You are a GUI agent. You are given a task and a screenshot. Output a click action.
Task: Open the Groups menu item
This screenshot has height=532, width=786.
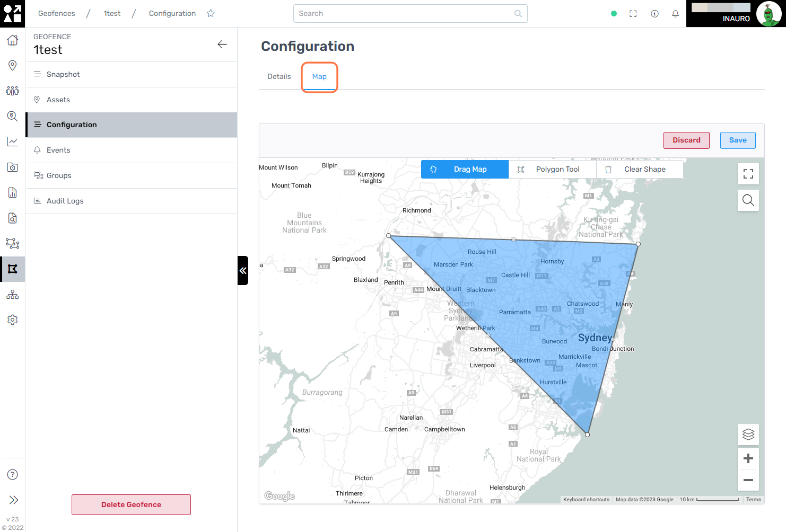tap(132, 176)
